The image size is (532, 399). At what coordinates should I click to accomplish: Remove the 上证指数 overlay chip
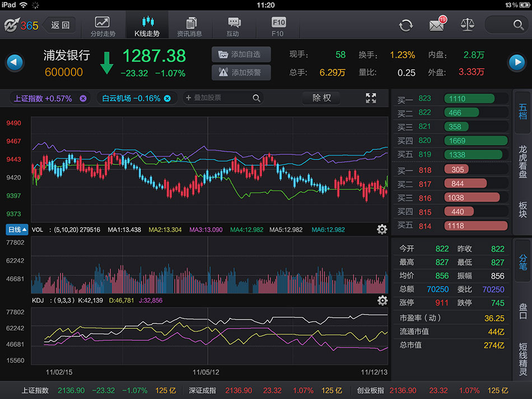(x=83, y=98)
